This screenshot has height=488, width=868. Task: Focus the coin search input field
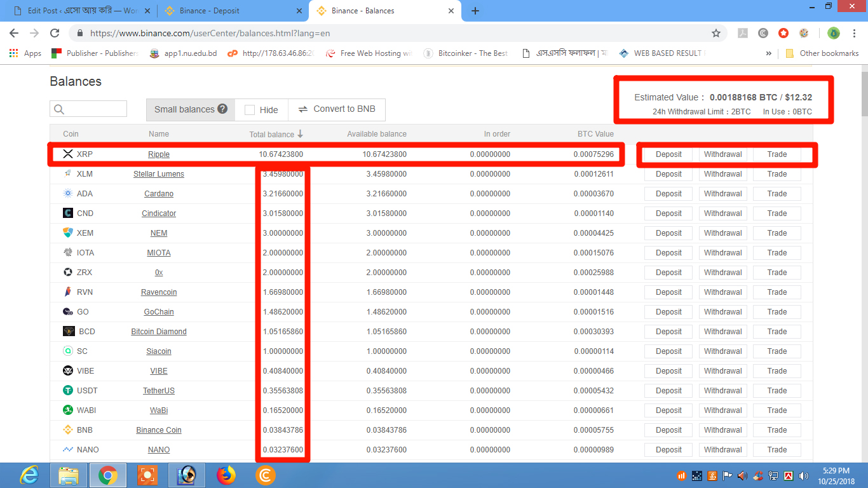(88, 109)
